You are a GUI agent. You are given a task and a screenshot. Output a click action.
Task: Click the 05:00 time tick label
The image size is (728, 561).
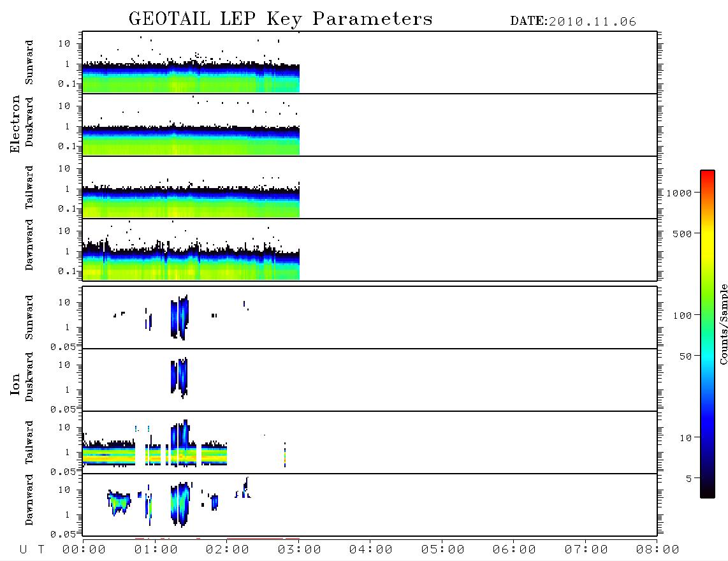pos(443,550)
